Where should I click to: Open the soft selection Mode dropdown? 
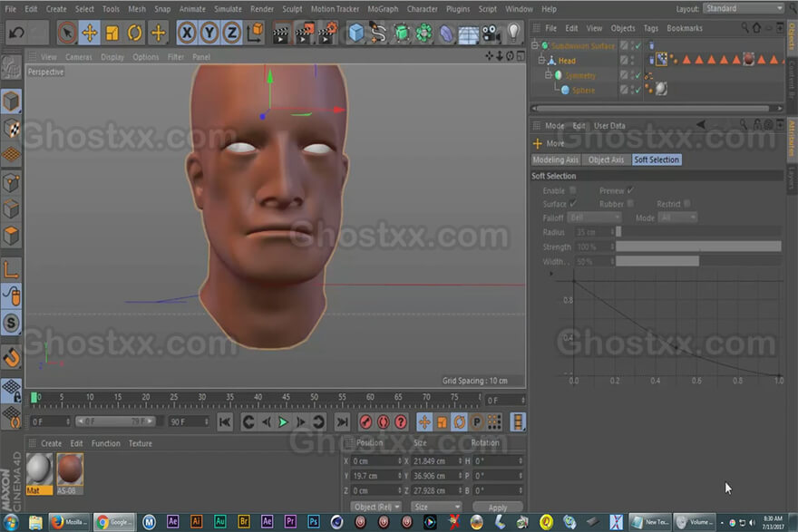click(677, 218)
